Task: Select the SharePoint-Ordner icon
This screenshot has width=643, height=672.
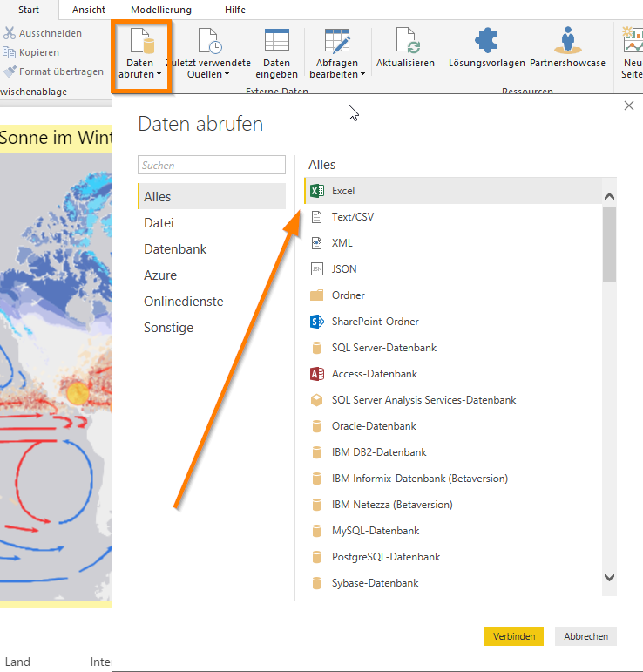Action: [316, 322]
